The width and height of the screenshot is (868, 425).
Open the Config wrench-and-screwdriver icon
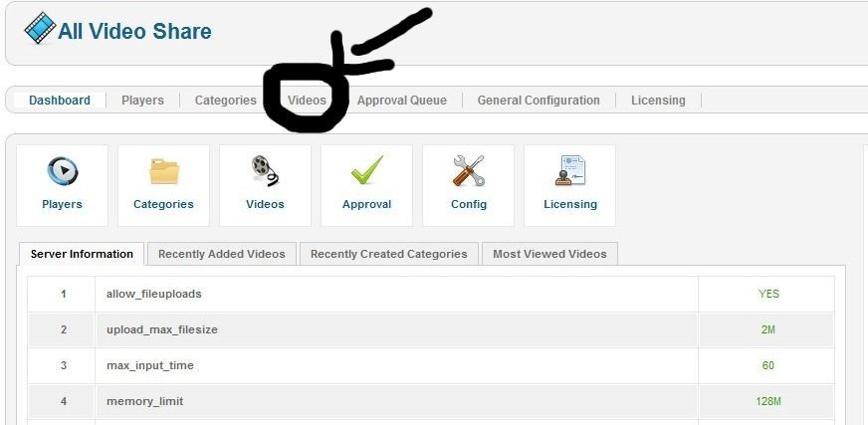468,170
